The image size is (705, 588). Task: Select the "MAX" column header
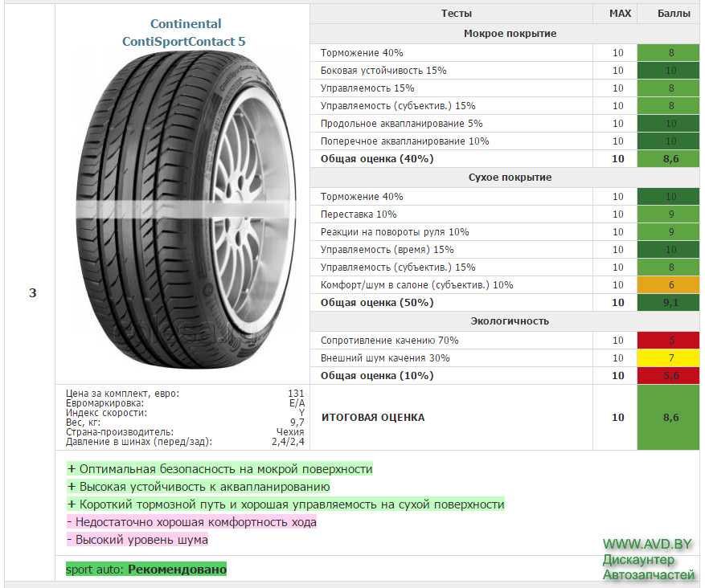coord(620,14)
